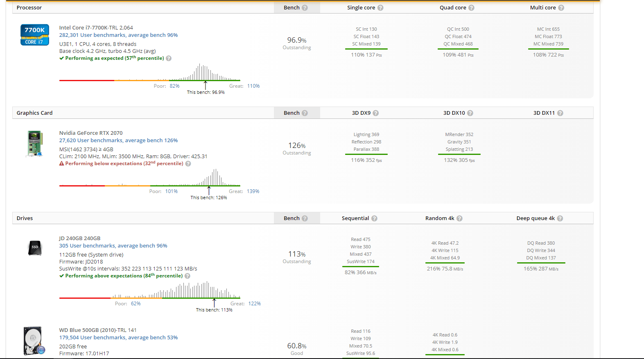Click the help icon beside Graphics Card Bench header
This screenshot has width=644, height=359.
[x=305, y=113]
